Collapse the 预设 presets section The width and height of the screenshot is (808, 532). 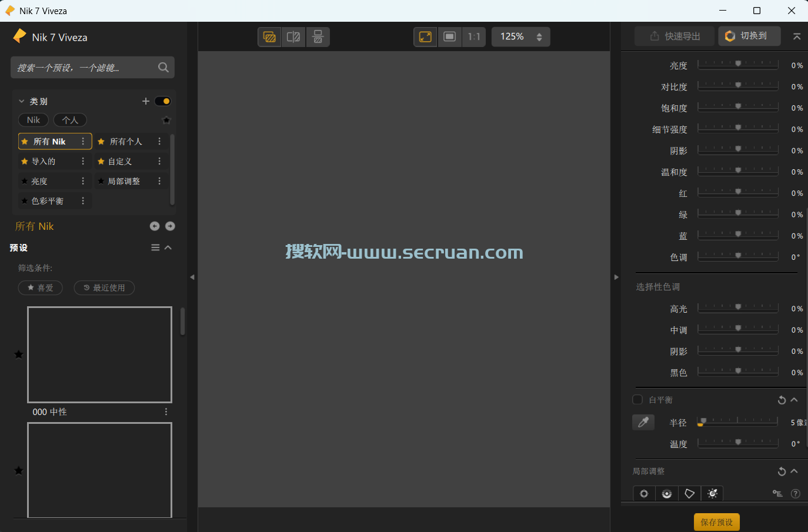[168, 247]
